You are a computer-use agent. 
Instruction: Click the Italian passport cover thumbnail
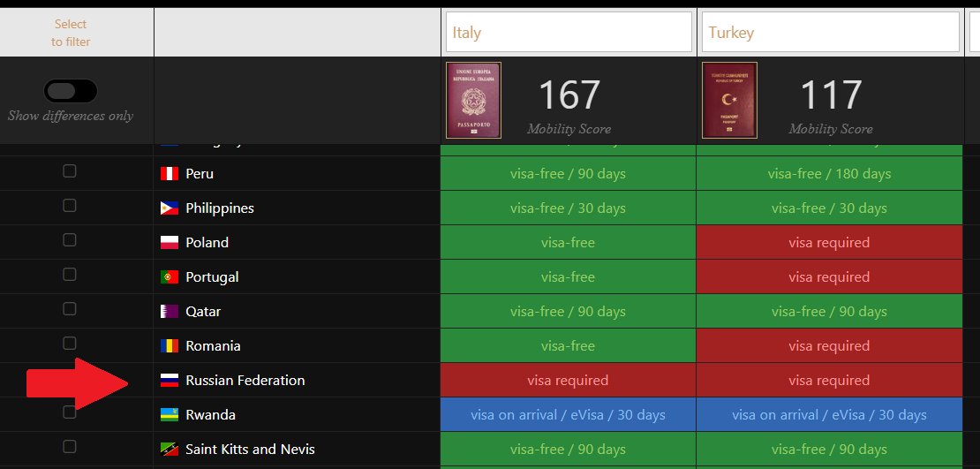pos(473,100)
